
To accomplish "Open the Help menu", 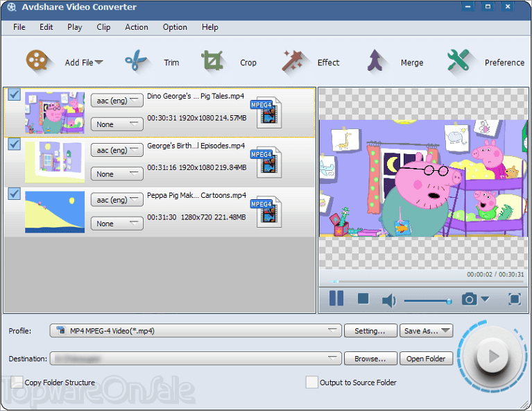I will (x=209, y=27).
